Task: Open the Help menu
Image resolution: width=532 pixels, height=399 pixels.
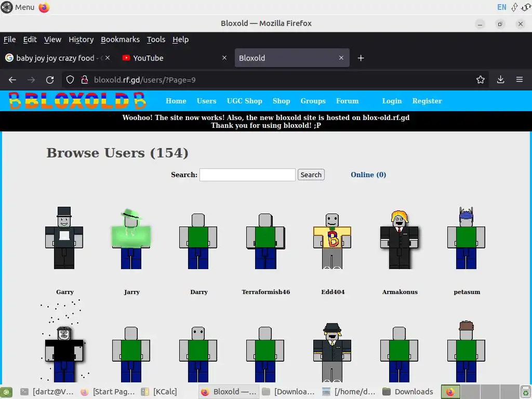Action: (180, 39)
